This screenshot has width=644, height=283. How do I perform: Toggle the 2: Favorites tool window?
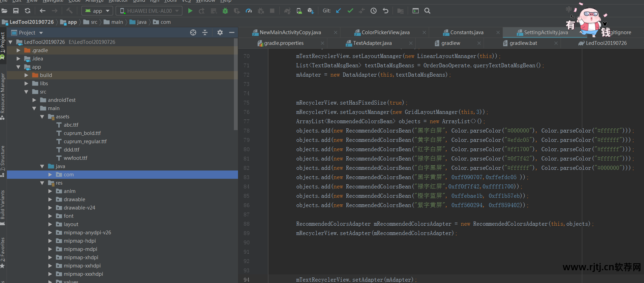3,253
